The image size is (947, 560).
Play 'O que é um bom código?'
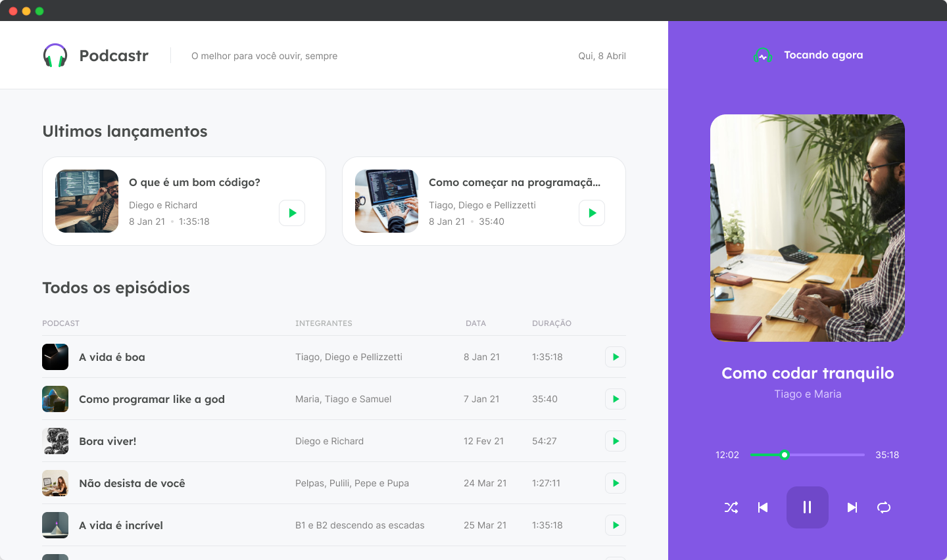pyautogui.click(x=291, y=213)
